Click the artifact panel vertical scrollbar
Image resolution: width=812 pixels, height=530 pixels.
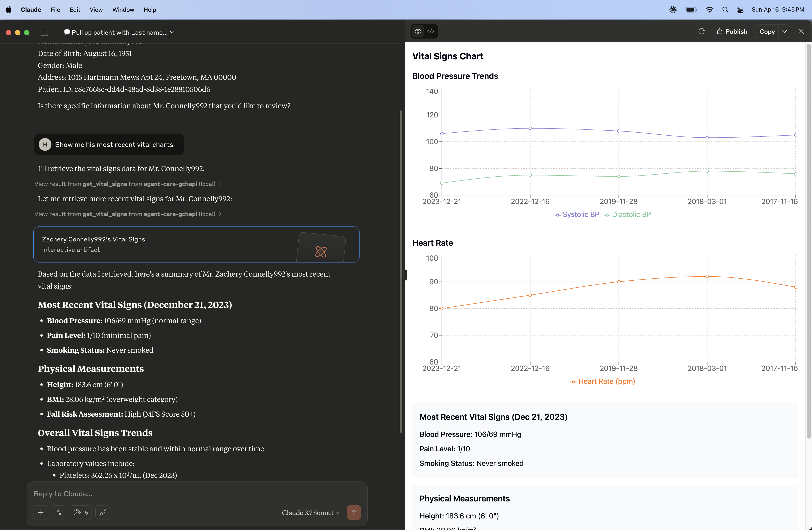pos(808,239)
